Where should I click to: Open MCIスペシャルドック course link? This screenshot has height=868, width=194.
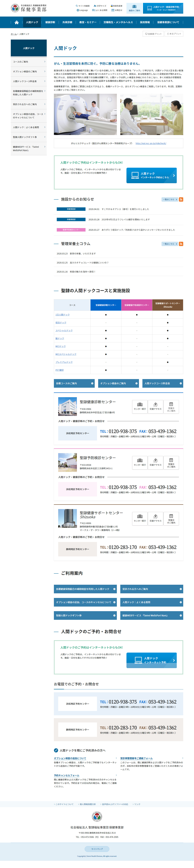[66, 354]
